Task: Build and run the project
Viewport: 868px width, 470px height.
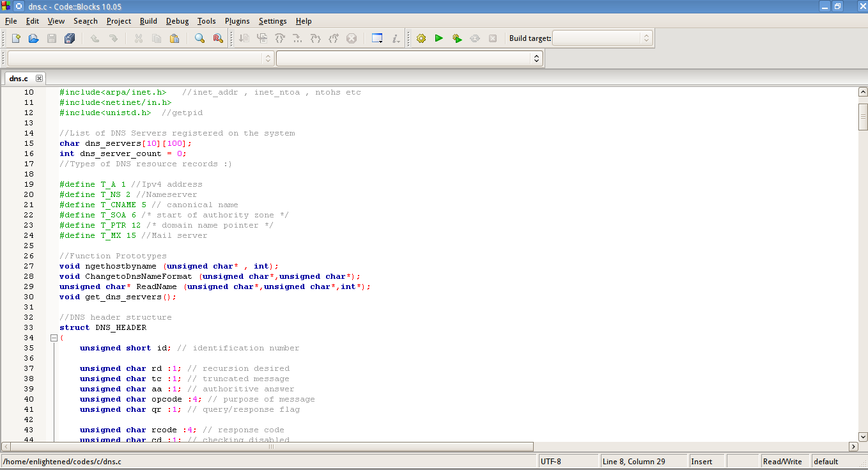Action: pos(457,38)
